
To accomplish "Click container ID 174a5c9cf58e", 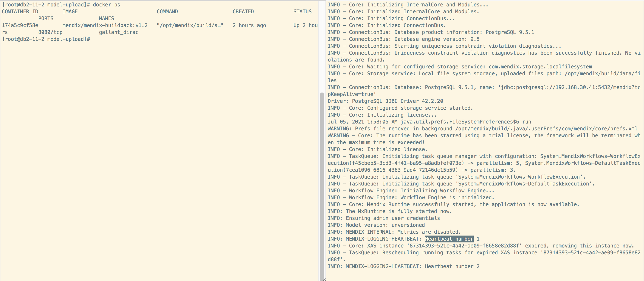I will coord(20,25).
